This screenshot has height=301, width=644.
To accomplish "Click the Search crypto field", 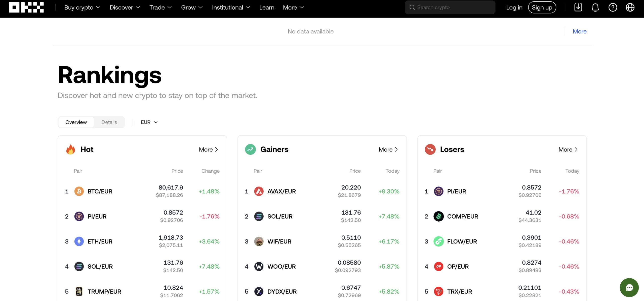I will point(450,7).
